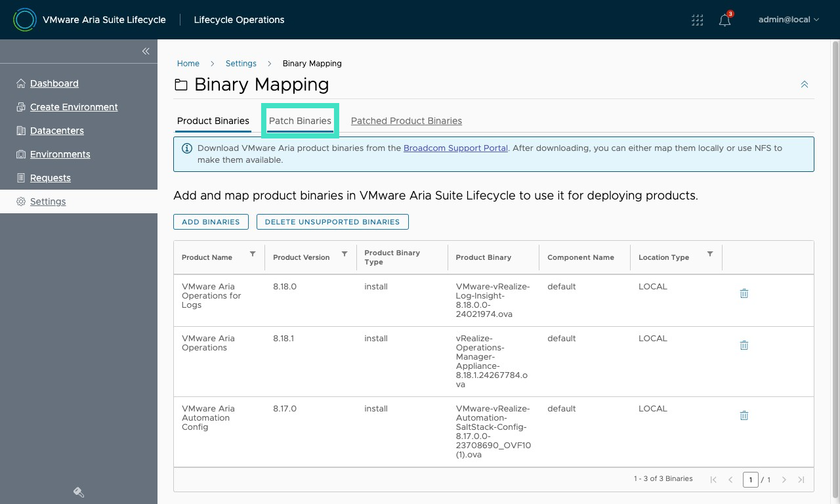The width and height of the screenshot is (840, 504).
Task: Switch to the Product Binaries tab
Action: 213,121
